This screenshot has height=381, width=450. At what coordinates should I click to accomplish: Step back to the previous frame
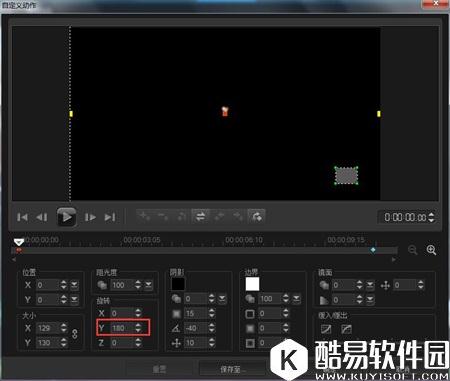point(42,217)
